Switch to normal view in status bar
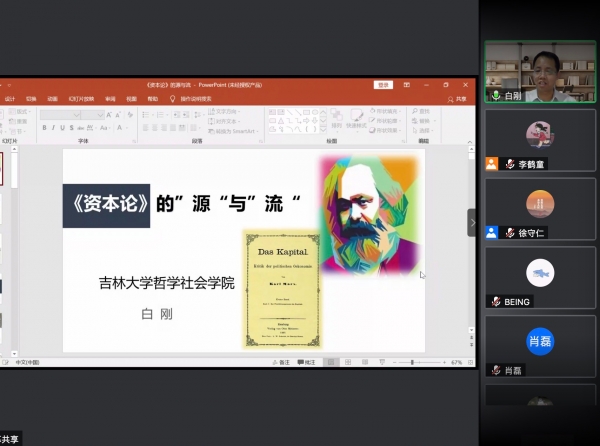600x446 pixels. pos(331,362)
